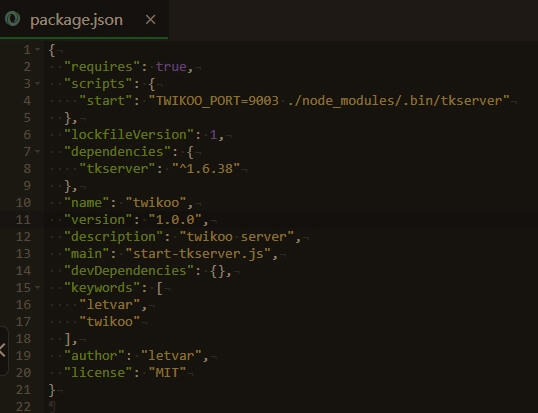Viewport: 538px width, 413px height.
Task: Collapse the root object fold arrow on line 1
Action: click(37, 50)
